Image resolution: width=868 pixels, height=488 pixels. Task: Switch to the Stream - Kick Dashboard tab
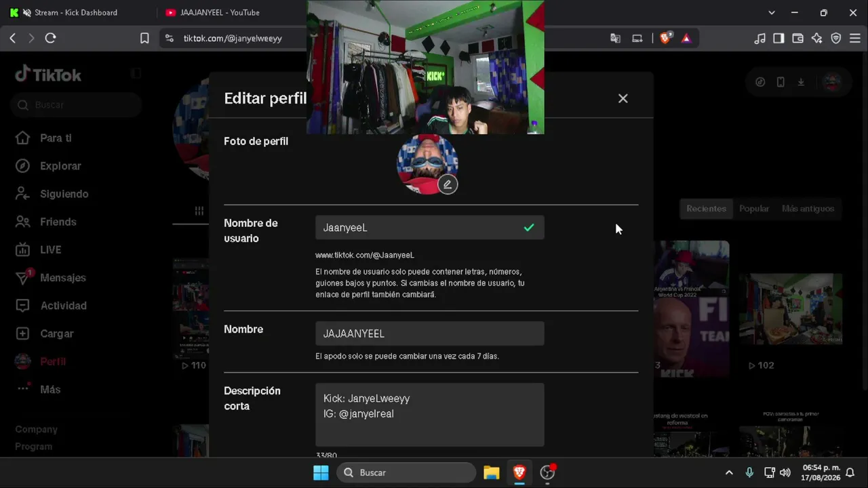(x=76, y=12)
